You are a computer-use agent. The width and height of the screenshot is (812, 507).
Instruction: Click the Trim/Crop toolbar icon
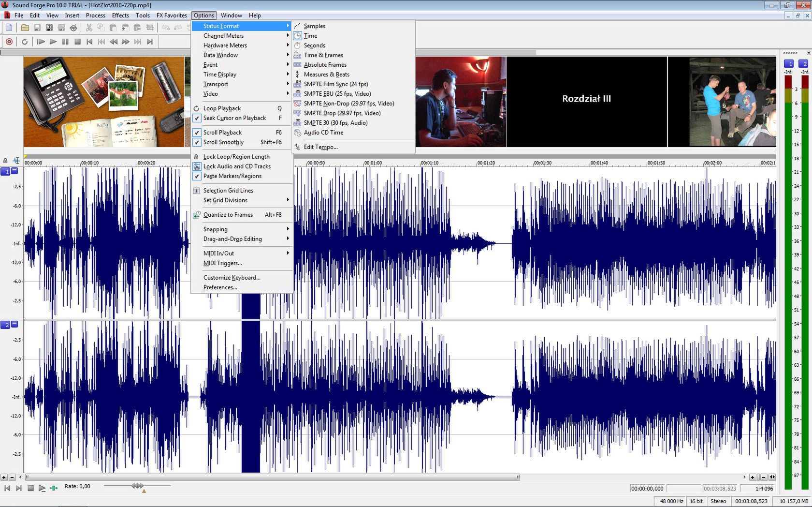coord(150,28)
